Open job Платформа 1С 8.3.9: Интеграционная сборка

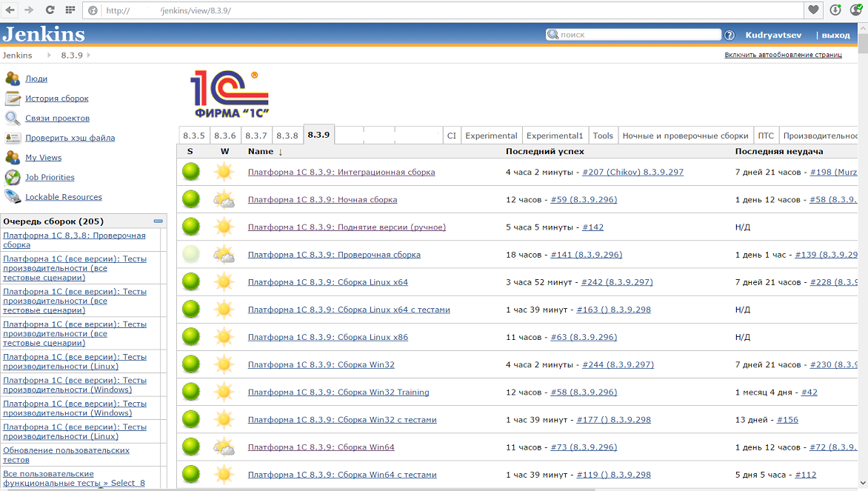click(341, 172)
